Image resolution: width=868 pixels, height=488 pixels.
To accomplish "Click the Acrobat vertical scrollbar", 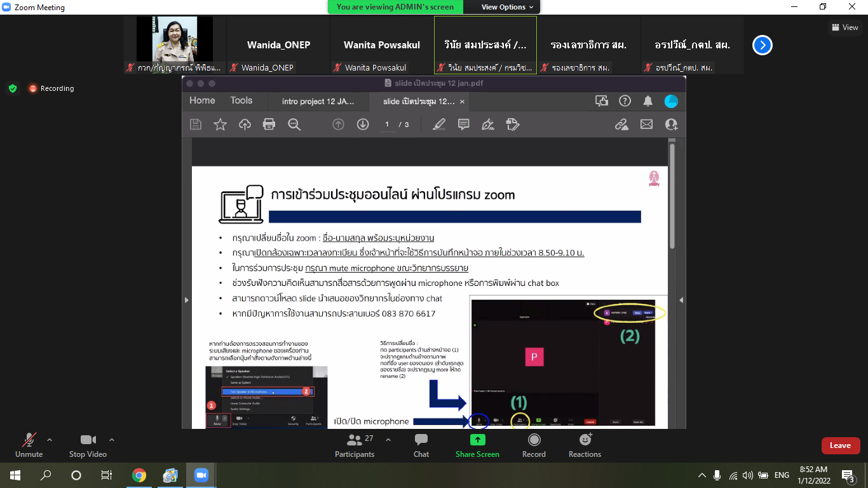I will [x=672, y=197].
